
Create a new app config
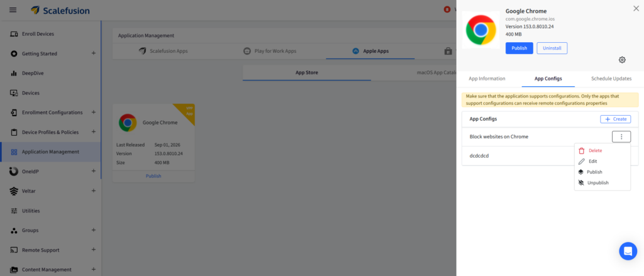pyautogui.click(x=615, y=119)
